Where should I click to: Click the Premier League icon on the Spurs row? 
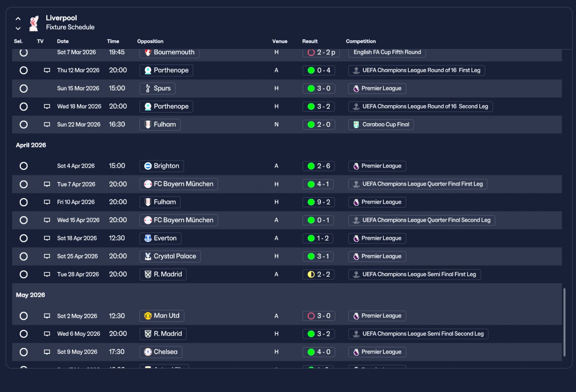(x=356, y=89)
